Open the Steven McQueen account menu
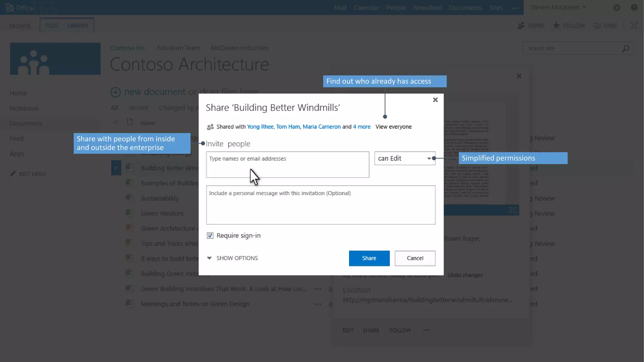This screenshot has height=362, width=644. (x=557, y=7)
